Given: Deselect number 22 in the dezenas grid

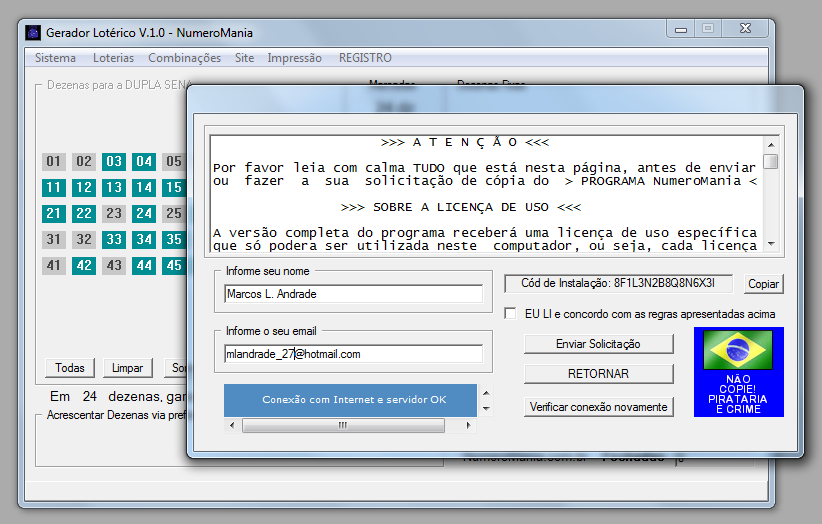Looking at the screenshot, I should (84, 213).
